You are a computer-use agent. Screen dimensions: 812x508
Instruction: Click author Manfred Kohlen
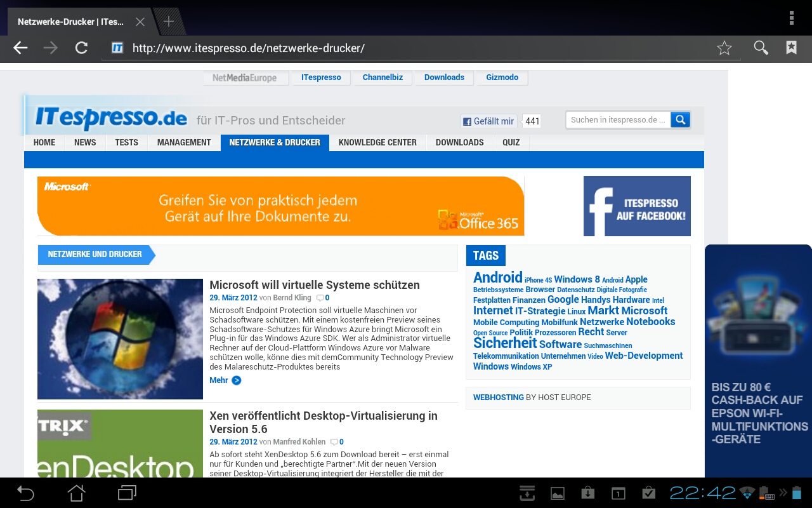[x=299, y=442]
